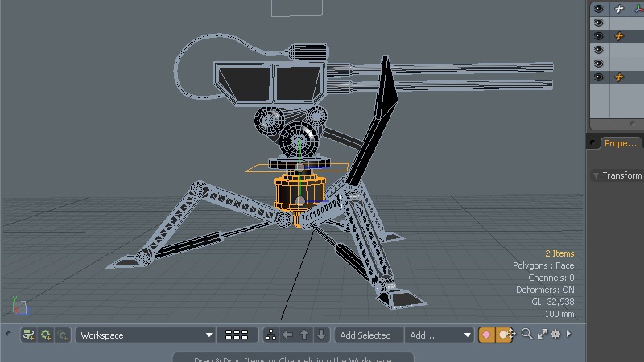Open the Add... dropdown
Viewport: 644px width, 362px height.
[x=439, y=335]
